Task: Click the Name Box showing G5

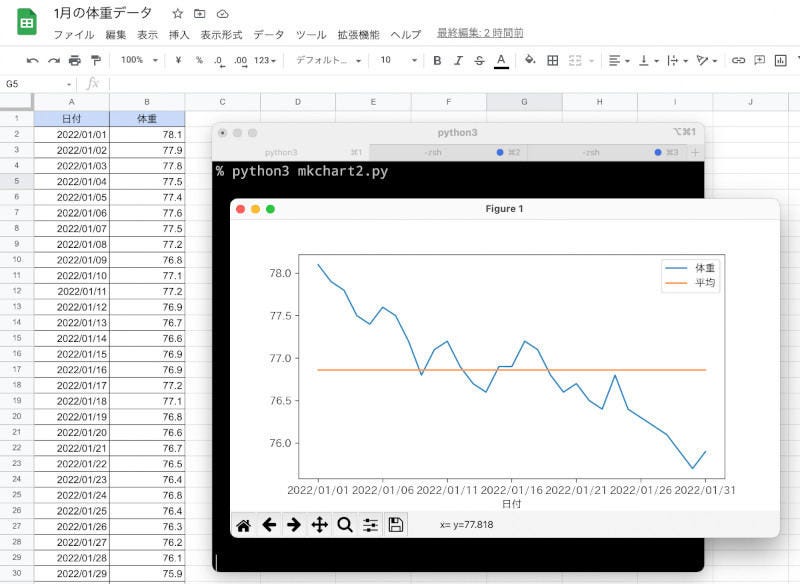Action: click(x=38, y=84)
